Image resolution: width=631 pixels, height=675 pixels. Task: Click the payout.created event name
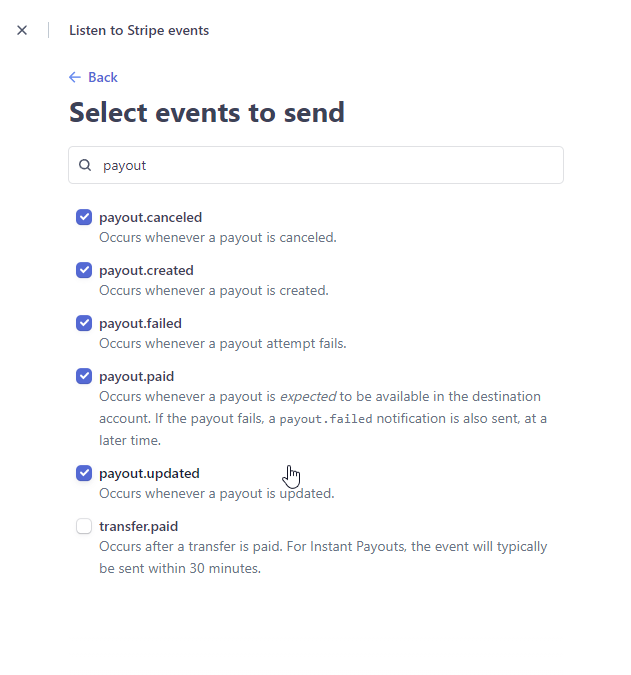point(146,270)
